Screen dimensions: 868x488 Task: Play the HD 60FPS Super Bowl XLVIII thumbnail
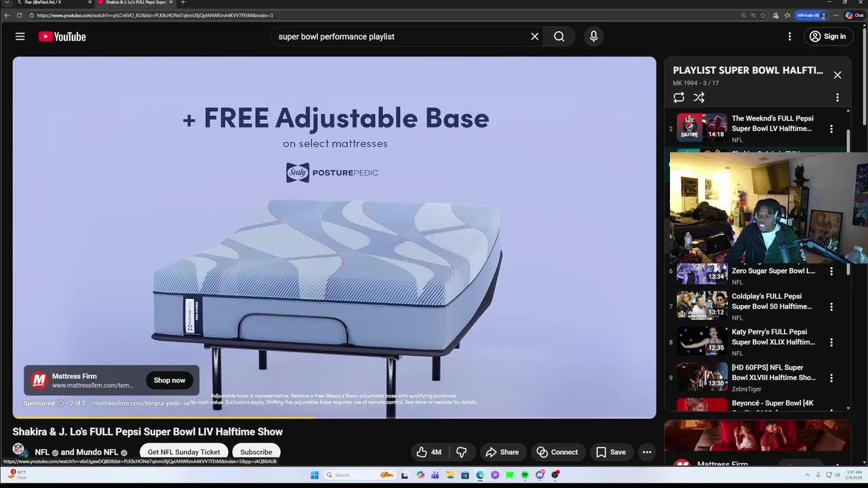pos(702,377)
